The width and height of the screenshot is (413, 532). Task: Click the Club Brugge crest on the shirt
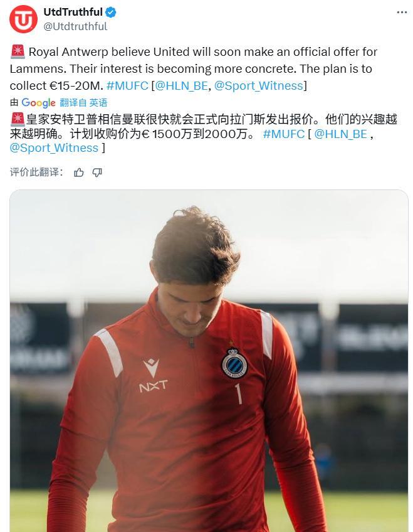click(x=234, y=363)
